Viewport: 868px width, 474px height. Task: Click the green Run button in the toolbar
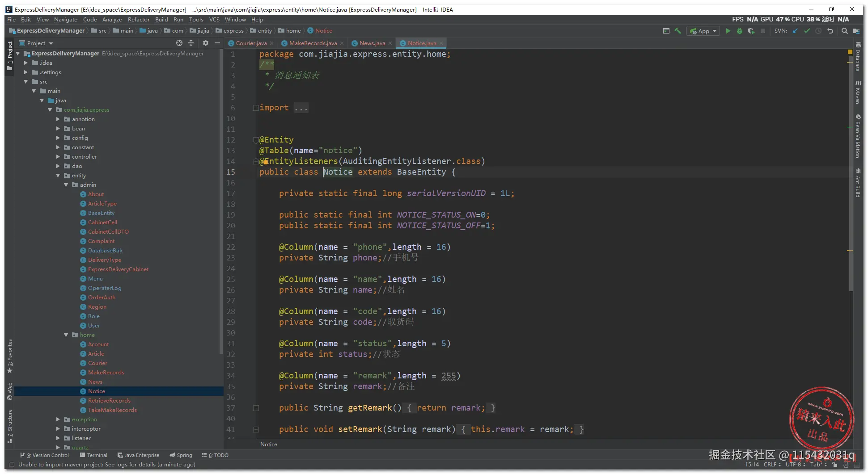coord(728,31)
